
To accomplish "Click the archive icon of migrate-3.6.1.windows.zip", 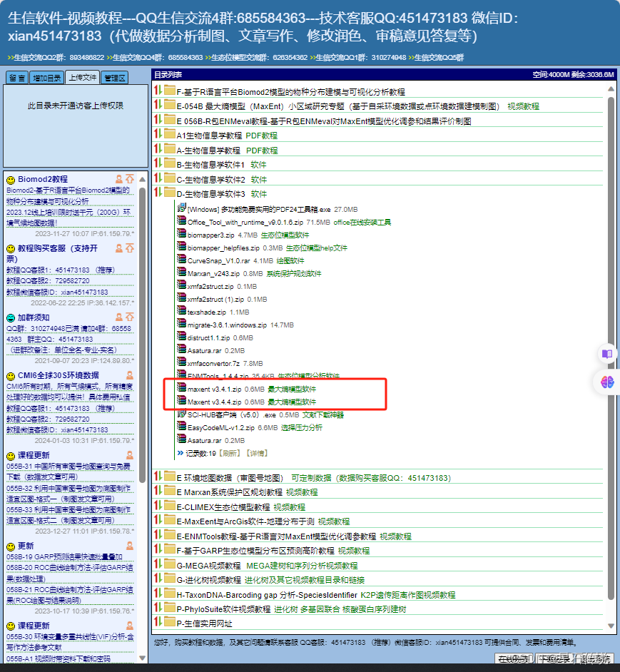I will click(182, 324).
